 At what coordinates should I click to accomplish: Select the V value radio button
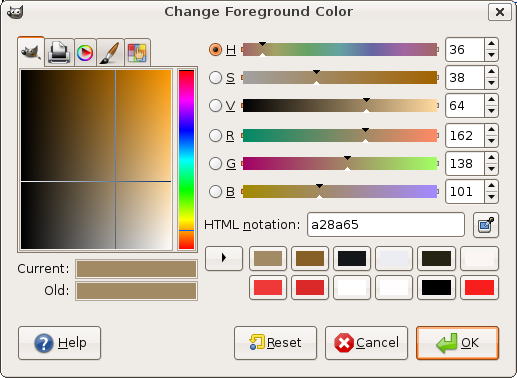pyautogui.click(x=215, y=106)
